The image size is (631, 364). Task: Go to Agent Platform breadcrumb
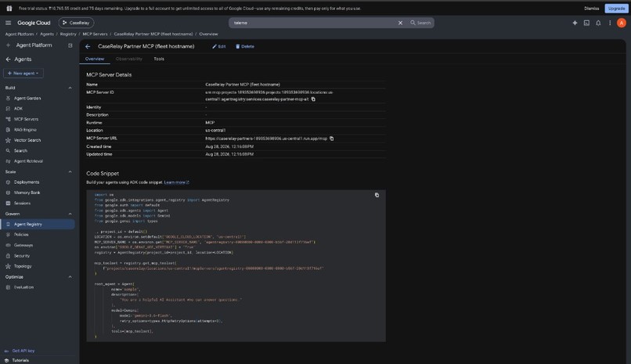20,34
